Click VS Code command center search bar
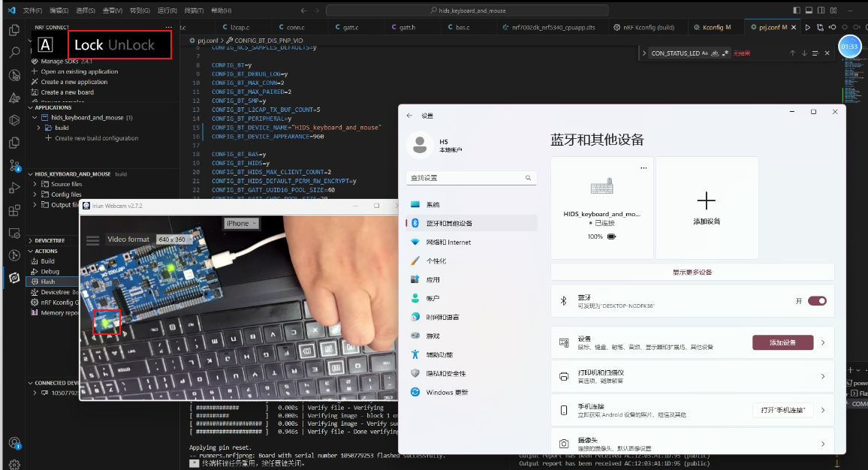The image size is (868, 470). coord(467,11)
